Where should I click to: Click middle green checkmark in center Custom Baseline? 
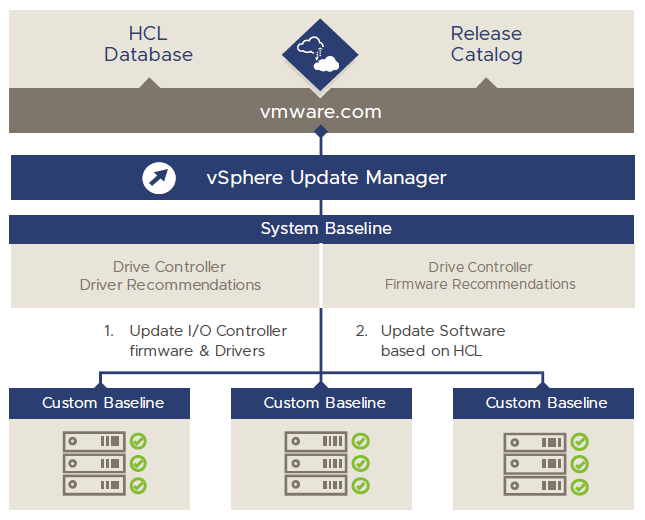(361, 464)
